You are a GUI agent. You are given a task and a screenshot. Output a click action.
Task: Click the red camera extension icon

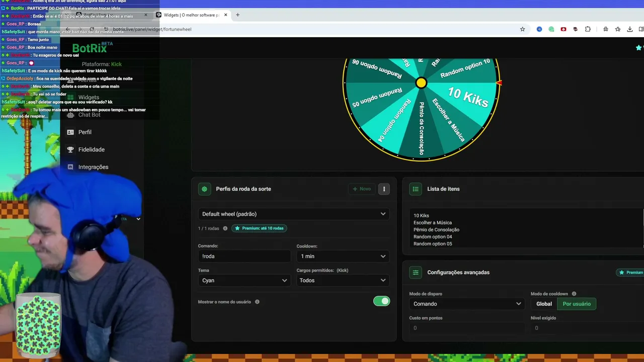pos(563,29)
